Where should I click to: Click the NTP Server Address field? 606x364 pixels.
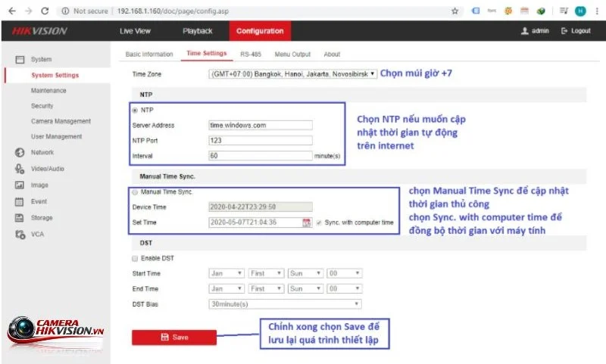pos(261,125)
